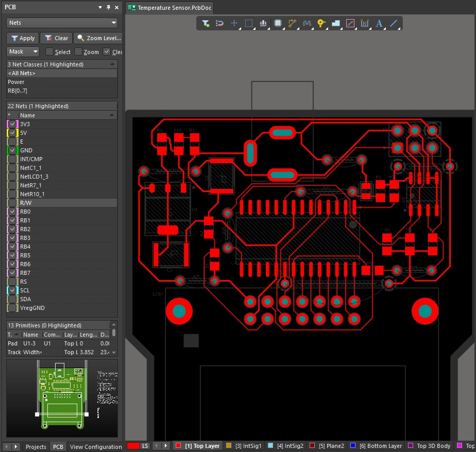This screenshot has width=476, height=452.
Task: Select the Move Objects cross icon
Action: tap(234, 23)
